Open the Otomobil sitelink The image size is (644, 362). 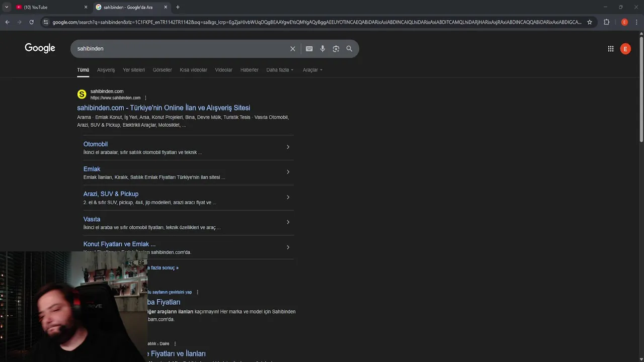pyautogui.click(x=96, y=144)
